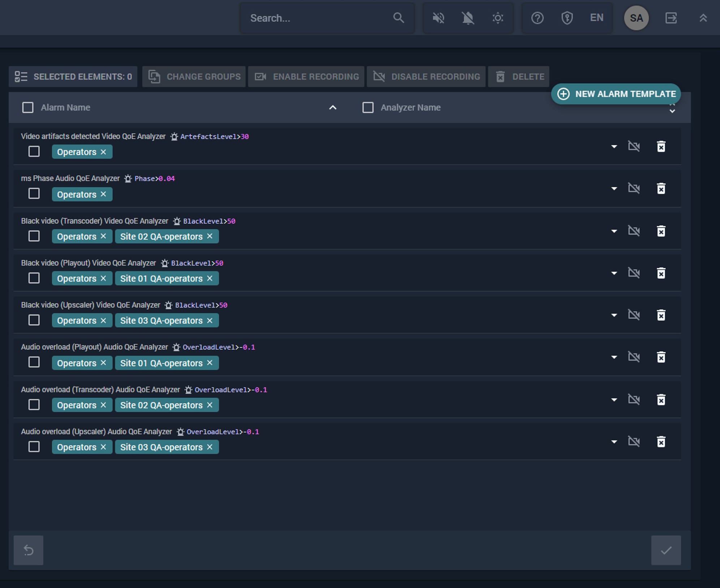Screen dimensions: 720x588
Task: Expand dropdown for Black video (Upscaler) row
Action: [614, 315]
